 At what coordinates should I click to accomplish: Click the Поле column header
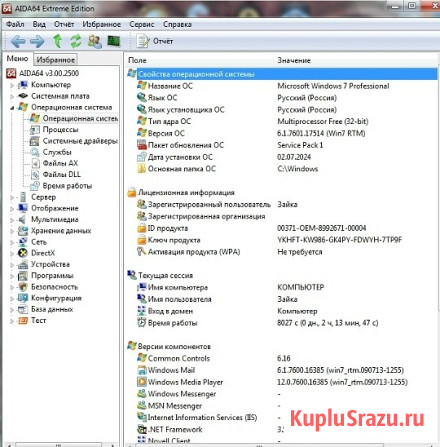199,60
